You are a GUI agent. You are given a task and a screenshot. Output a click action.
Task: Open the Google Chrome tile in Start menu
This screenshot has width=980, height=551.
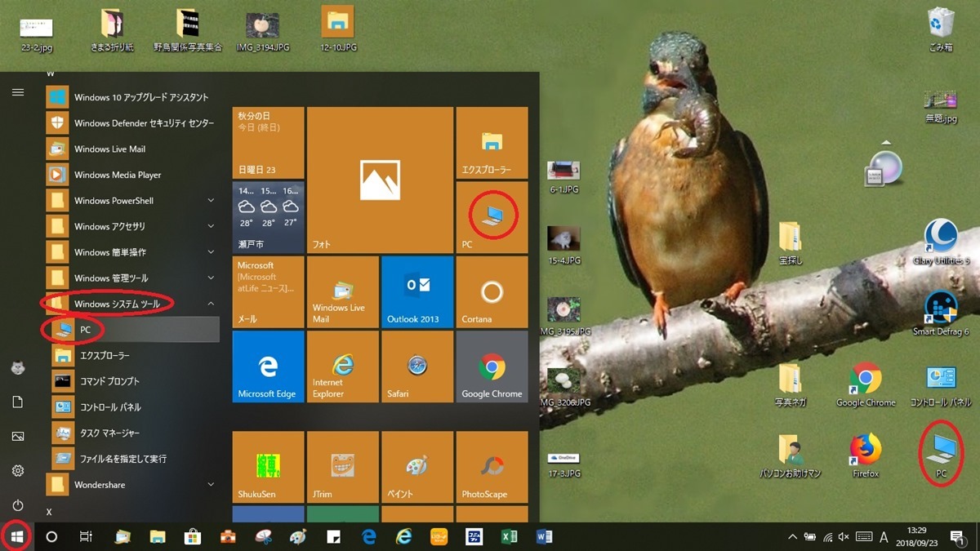pos(492,367)
